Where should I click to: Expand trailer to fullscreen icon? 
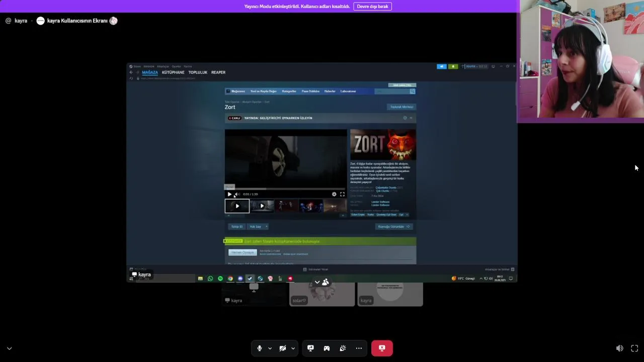(x=342, y=194)
